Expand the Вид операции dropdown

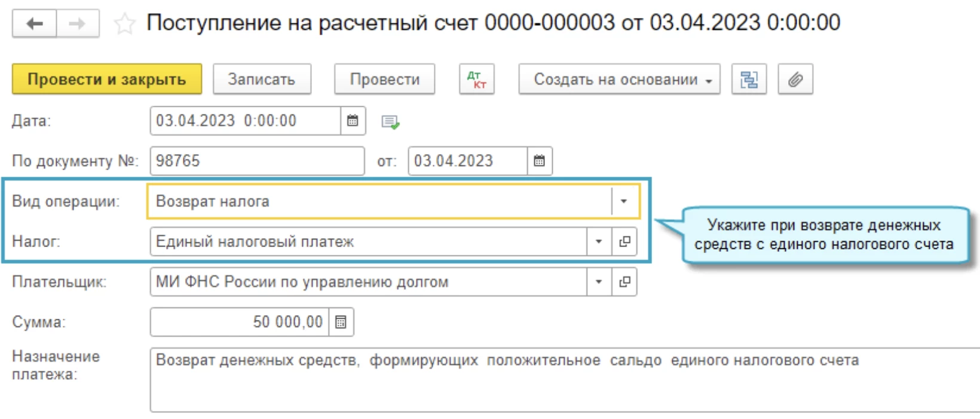pyautogui.click(x=623, y=201)
